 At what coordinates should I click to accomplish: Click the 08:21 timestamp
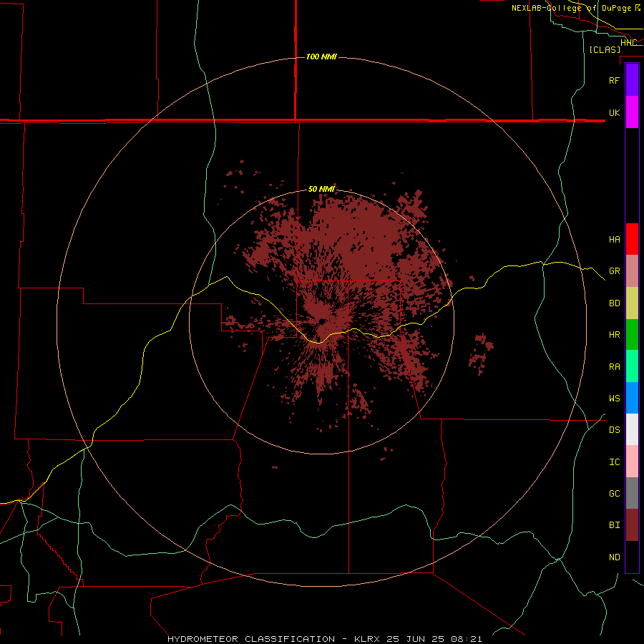pos(466,639)
